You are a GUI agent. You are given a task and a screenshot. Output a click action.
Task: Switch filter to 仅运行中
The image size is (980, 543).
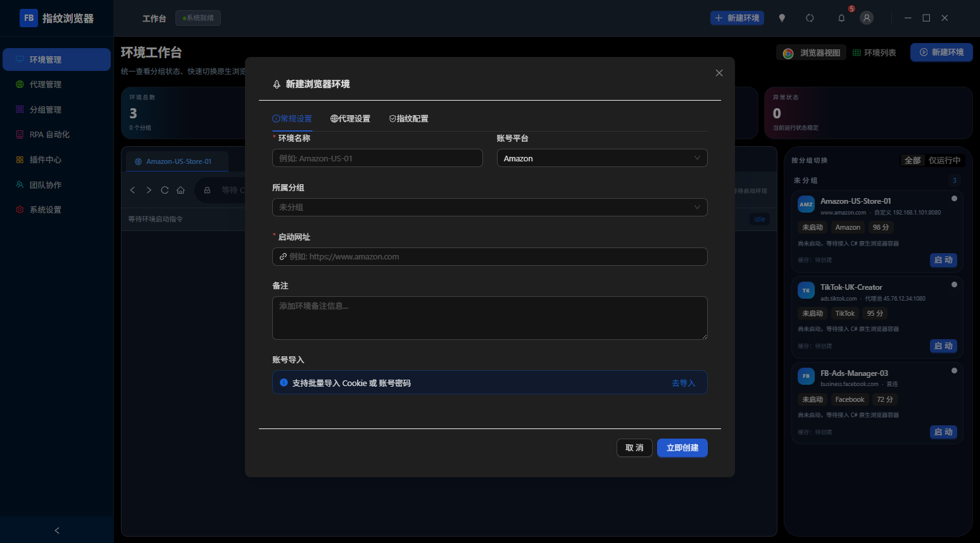[x=945, y=160]
